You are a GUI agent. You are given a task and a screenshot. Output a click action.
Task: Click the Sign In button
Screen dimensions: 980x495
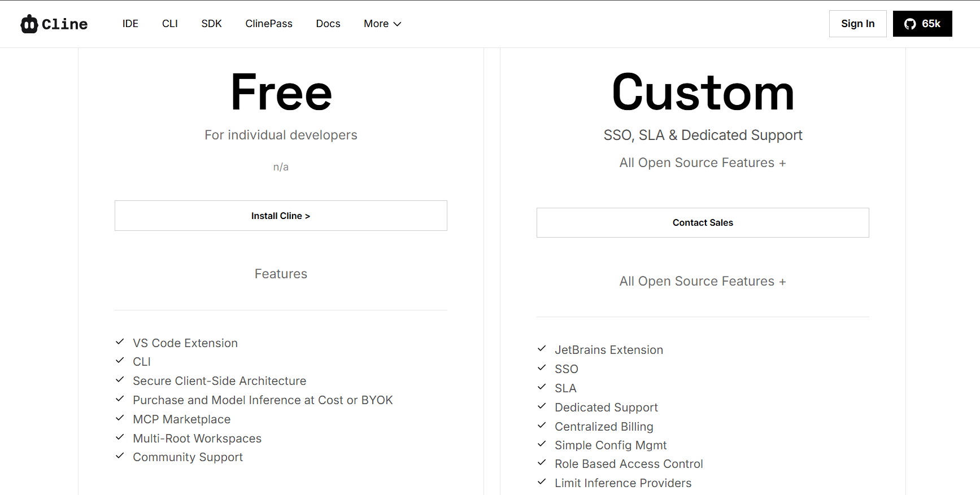[858, 24]
